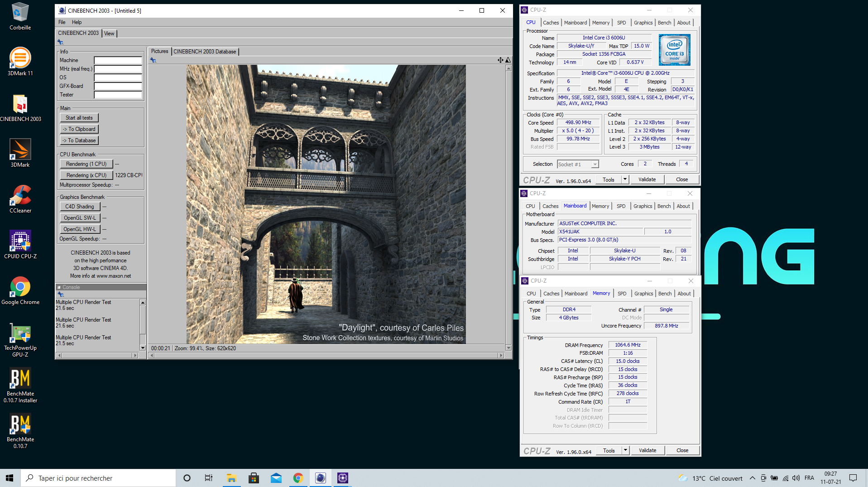Image resolution: width=868 pixels, height=487 pixels.
Task: Click the FRA language indicator
Action: coord(809,478)
